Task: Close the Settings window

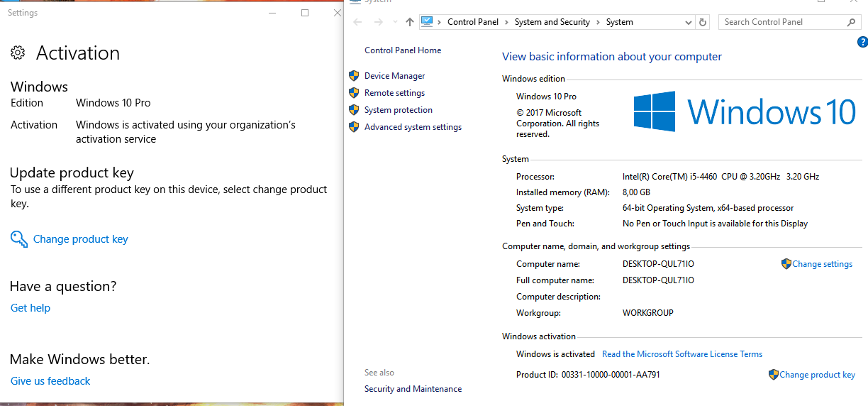Action: 338,13
